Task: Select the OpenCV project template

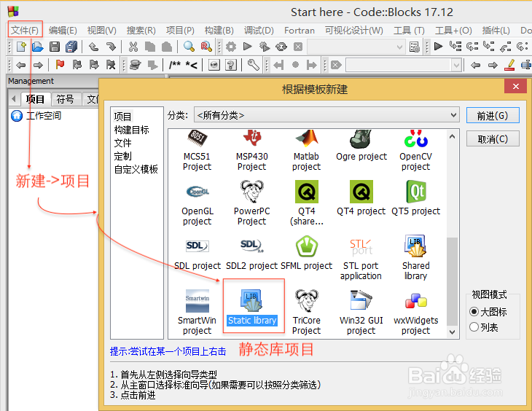Action: click(x=415, y=150)
